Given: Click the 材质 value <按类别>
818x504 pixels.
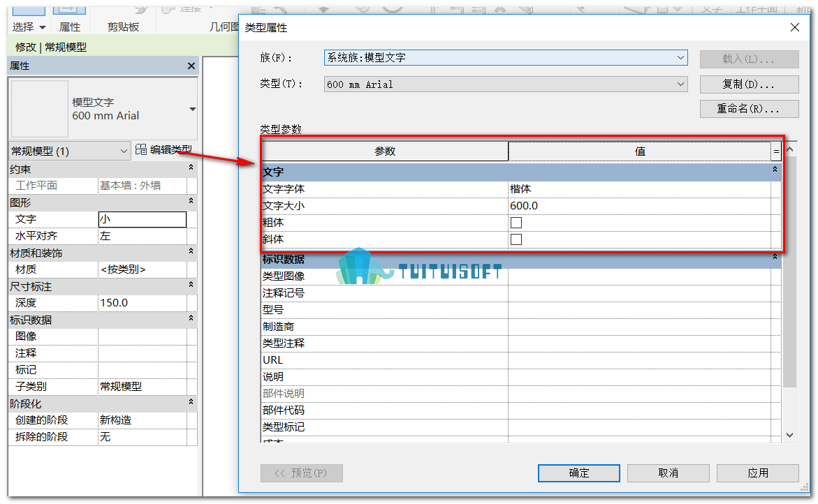Looking at the screenshot, I should pyautogui.click(x=143, y=269).
